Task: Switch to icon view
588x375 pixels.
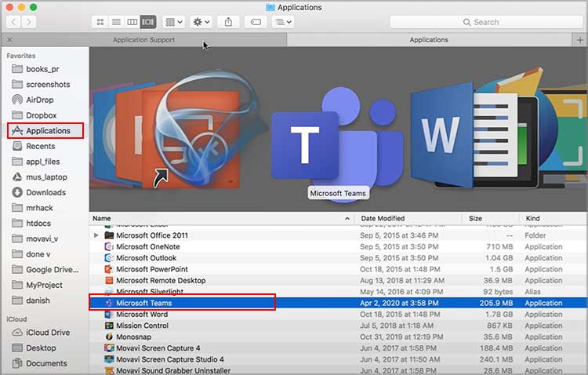Action: pos(100,22)
